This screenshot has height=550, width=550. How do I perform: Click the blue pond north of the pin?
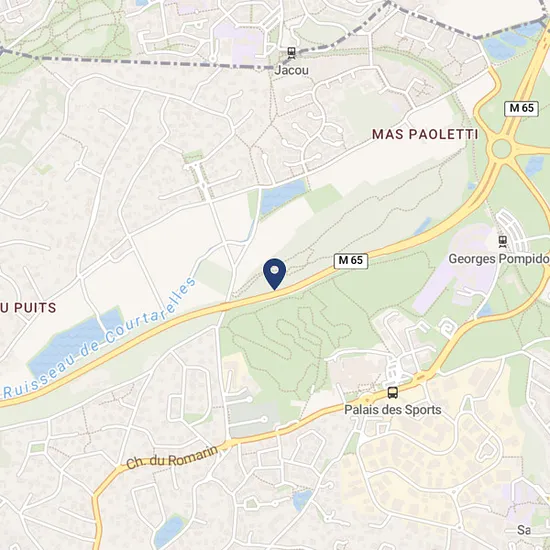coord(282,195)
